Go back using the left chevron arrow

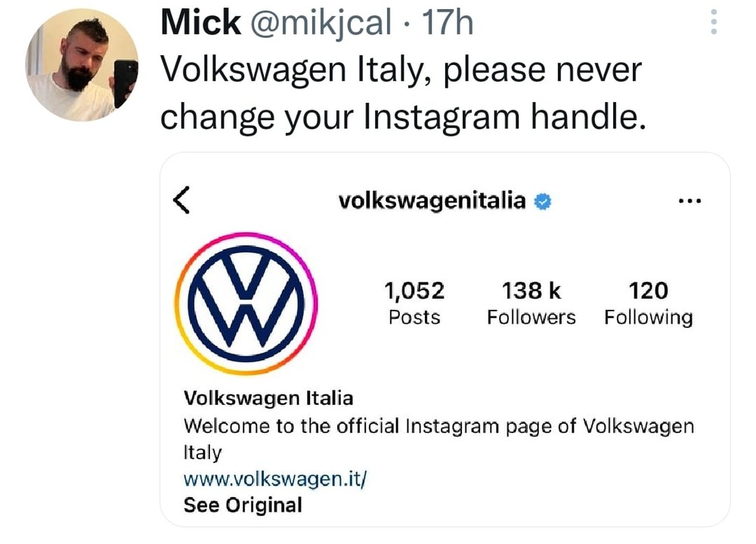[181, 200]
